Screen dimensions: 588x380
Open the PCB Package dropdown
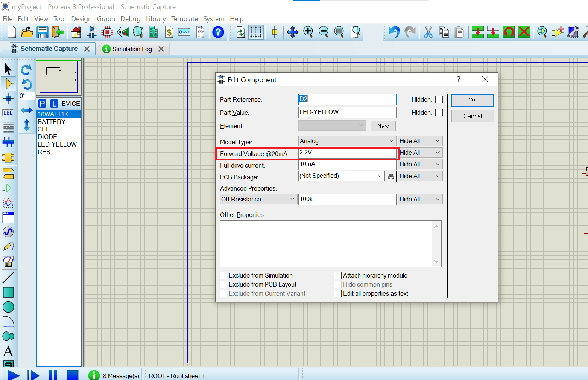[379, 176]
